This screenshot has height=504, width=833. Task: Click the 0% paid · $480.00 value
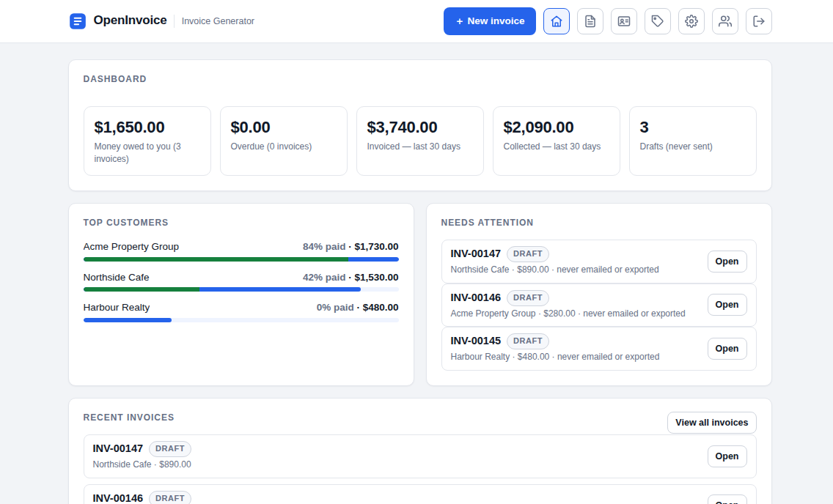point(358,308)
